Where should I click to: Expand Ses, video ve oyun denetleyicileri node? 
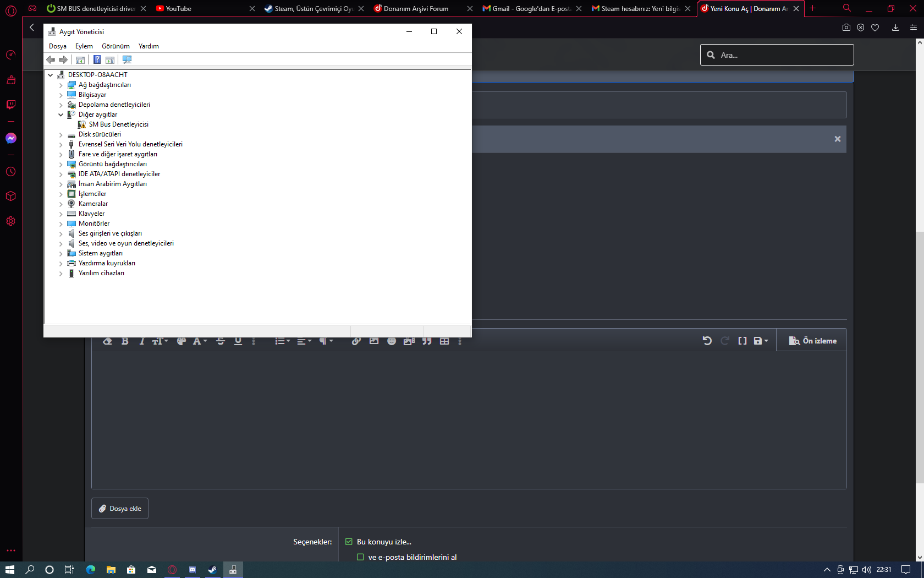(61, 244)
